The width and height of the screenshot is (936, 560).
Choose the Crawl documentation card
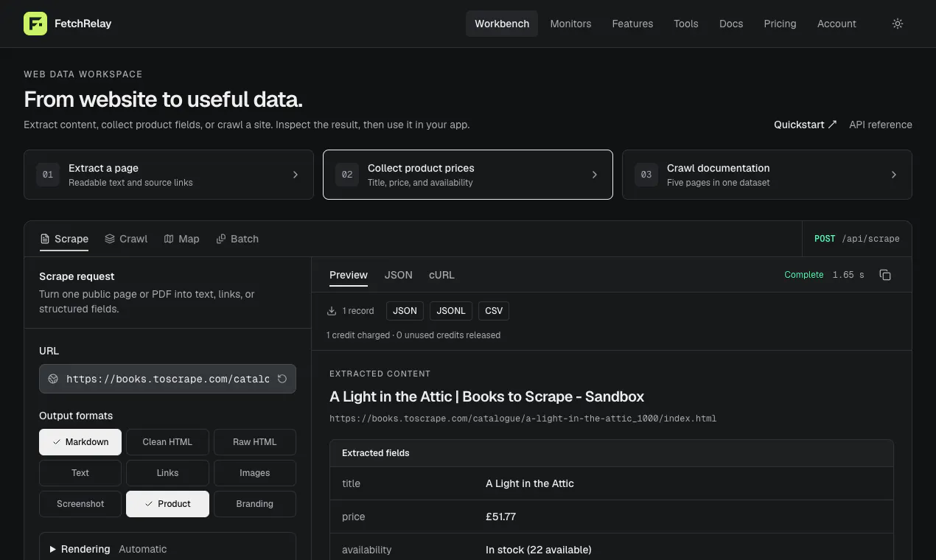tap(767, 175)
